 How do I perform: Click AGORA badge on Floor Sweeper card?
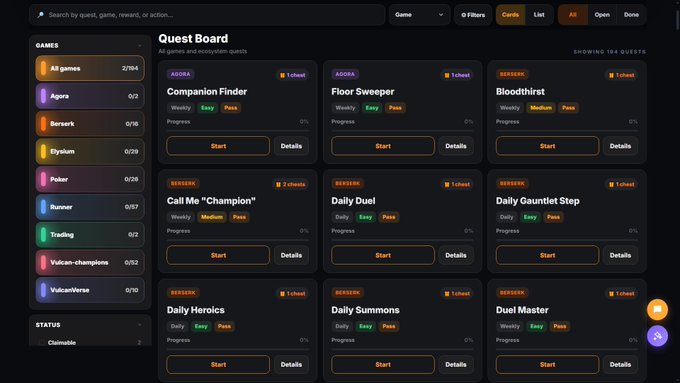click(345, 74)
